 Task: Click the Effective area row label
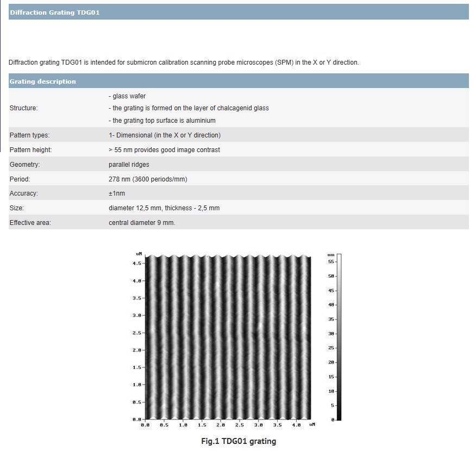[x=30, y=223]
